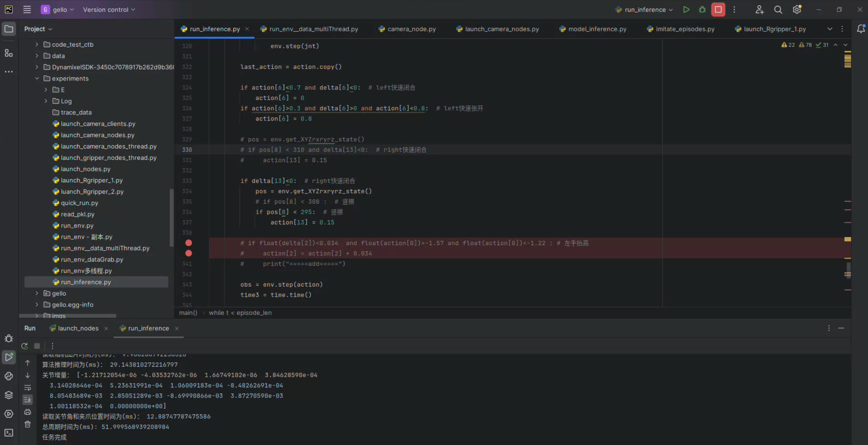The width and height of the screenshot is (868, 445).
Task: Stop the running run_inference process
Action: pyautogui.click(x=718, y=9)
